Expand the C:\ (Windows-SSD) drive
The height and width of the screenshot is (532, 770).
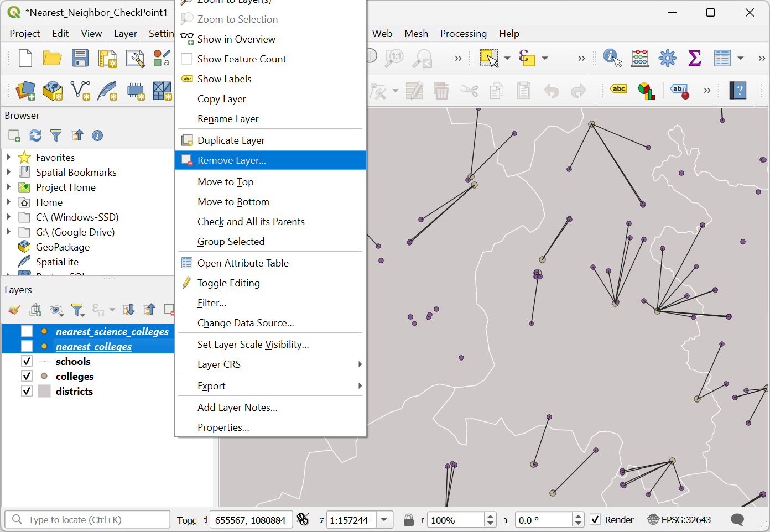[x=9, y=217]
